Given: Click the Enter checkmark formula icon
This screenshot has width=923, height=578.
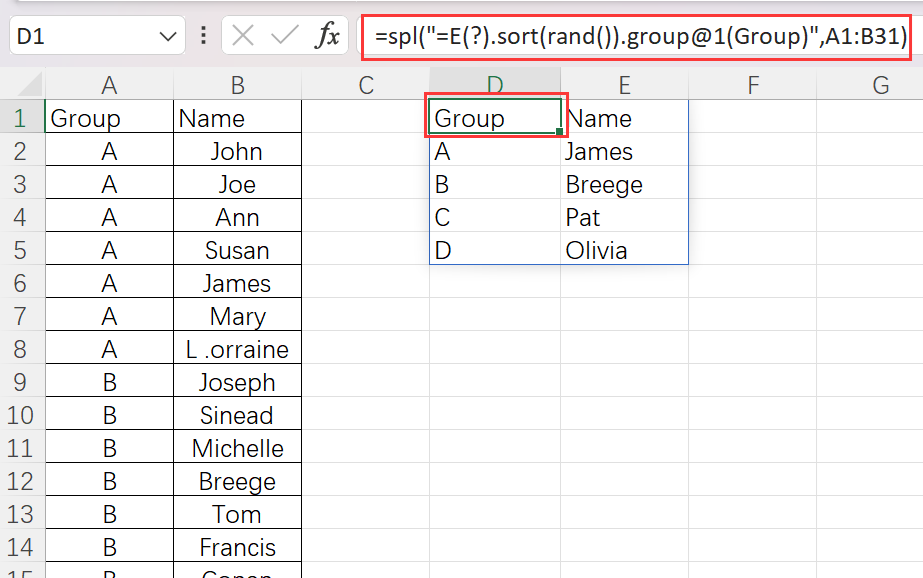Looking at the screenshot, I should coord(285,37).
